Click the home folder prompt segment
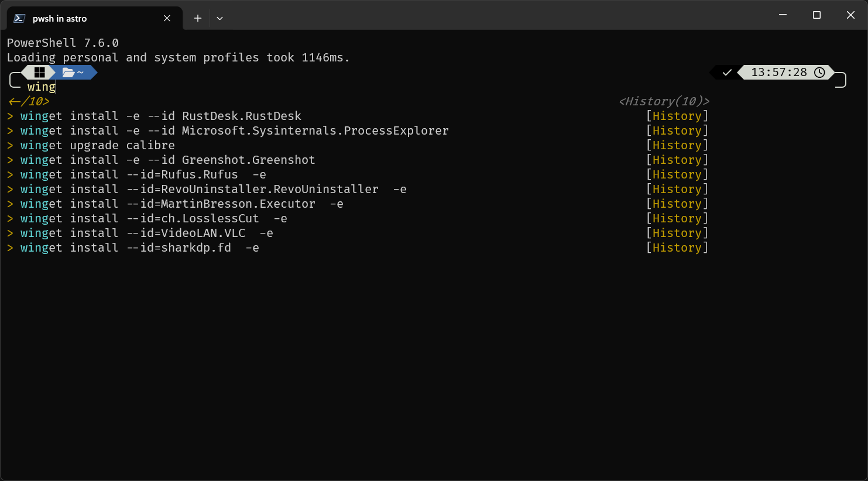The image size is (868, 481). [74, 73]
